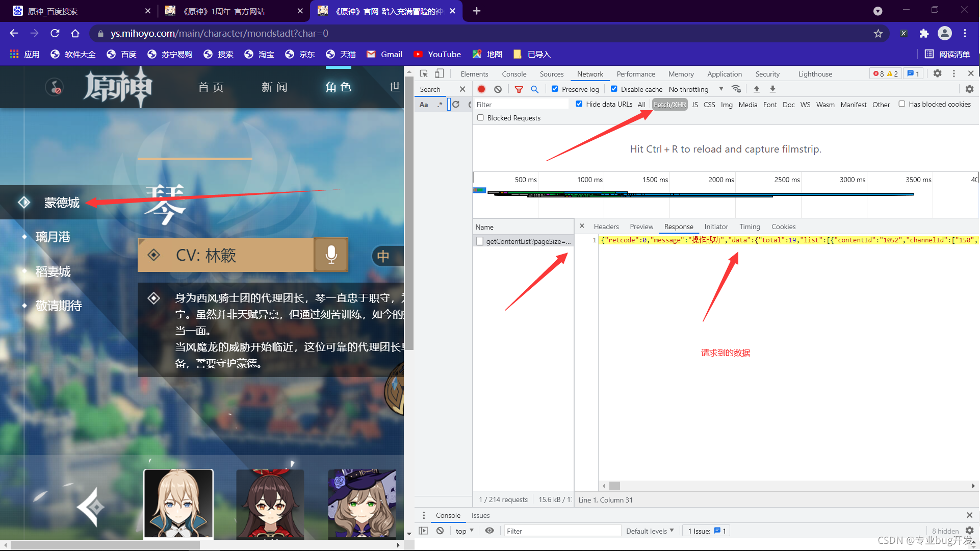Click the Fetch/XHR filter icon
Viewport: 980px width, 551px height.
coord(669,105)
